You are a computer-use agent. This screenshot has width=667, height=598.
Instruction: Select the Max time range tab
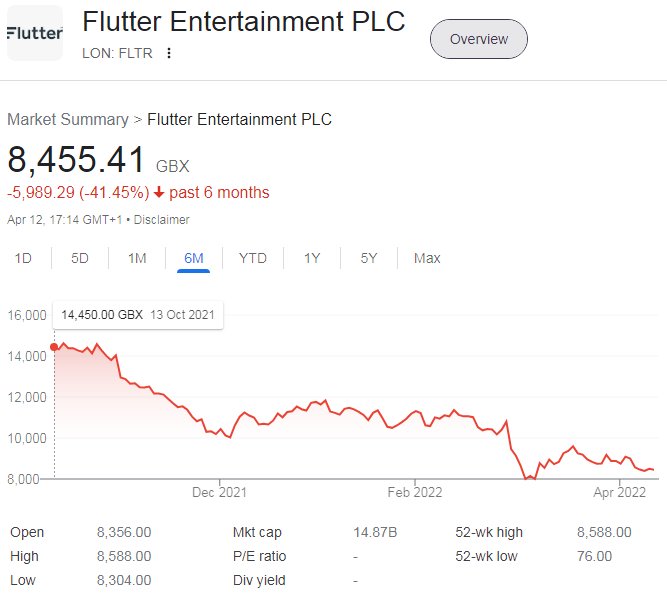[427, 258]
